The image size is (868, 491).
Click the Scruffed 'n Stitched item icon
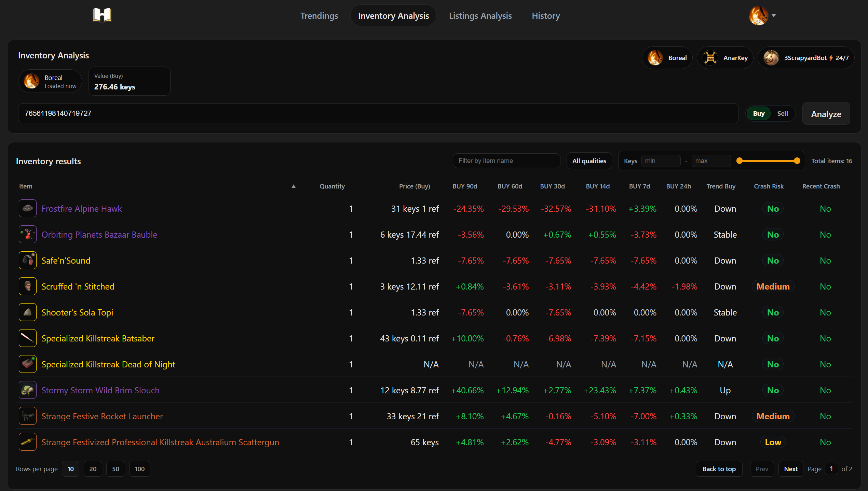(x=28, y=286)
